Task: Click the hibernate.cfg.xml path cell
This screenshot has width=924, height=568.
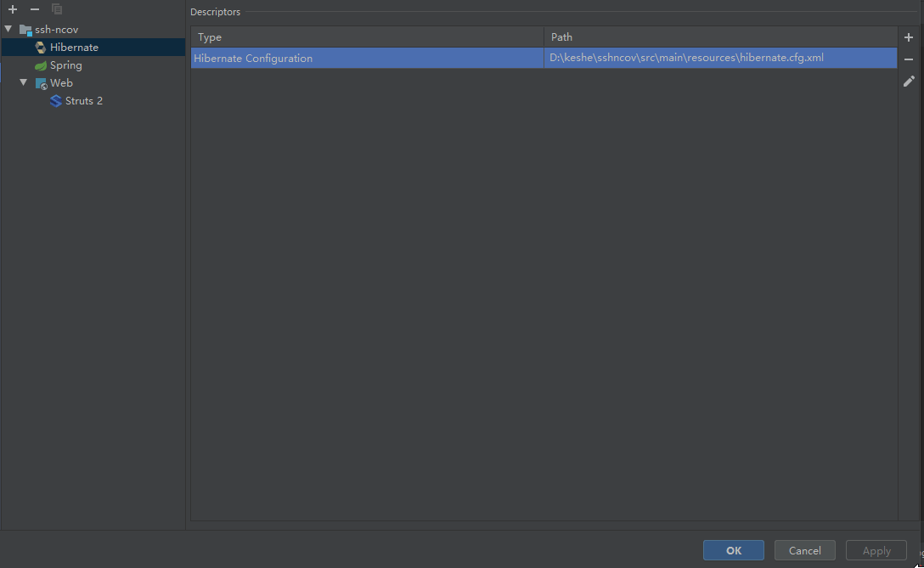Action: pyautogui.click(x=721, y=58)
